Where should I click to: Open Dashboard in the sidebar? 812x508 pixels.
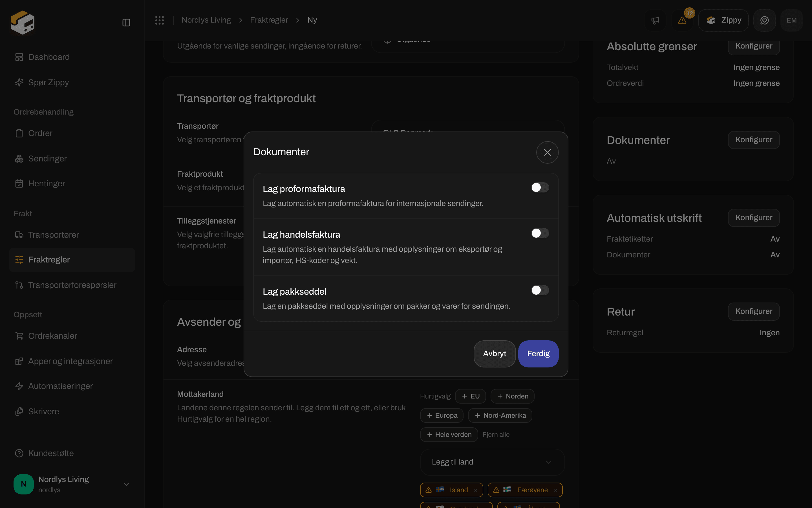point(72,57)
